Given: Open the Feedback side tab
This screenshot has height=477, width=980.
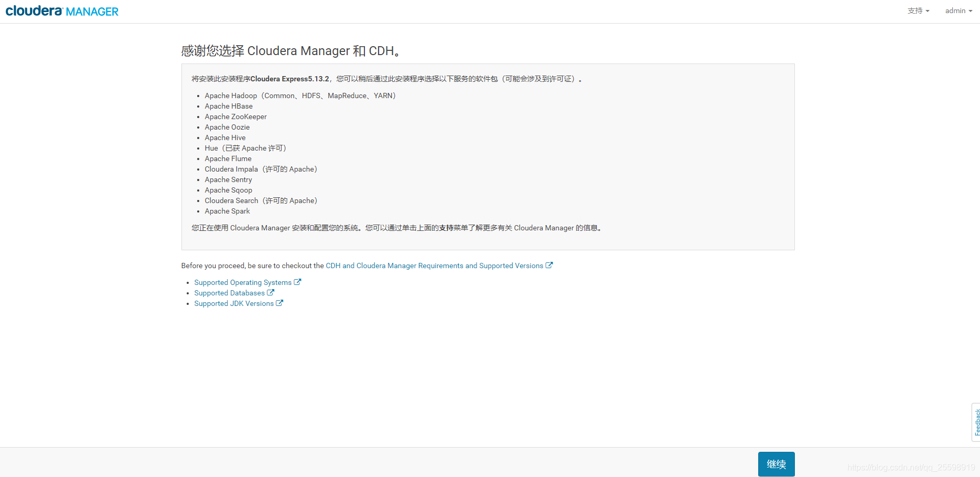Looking at the screenshot, I should pos(976,422).
